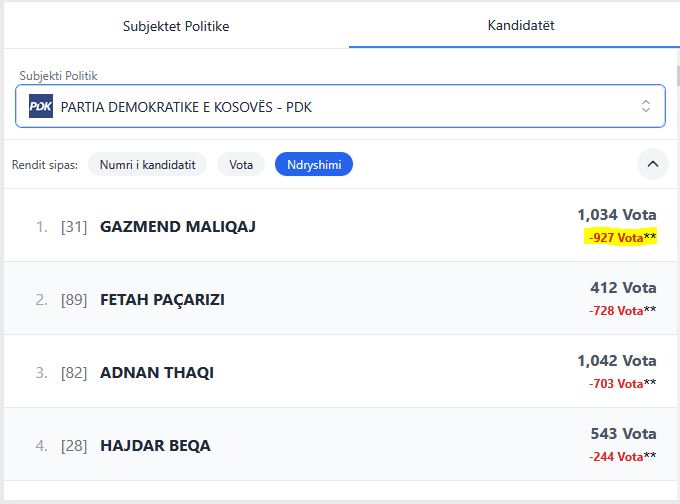
Task: Click on Adnan Thaqi's name
Action: pos(157,373)
